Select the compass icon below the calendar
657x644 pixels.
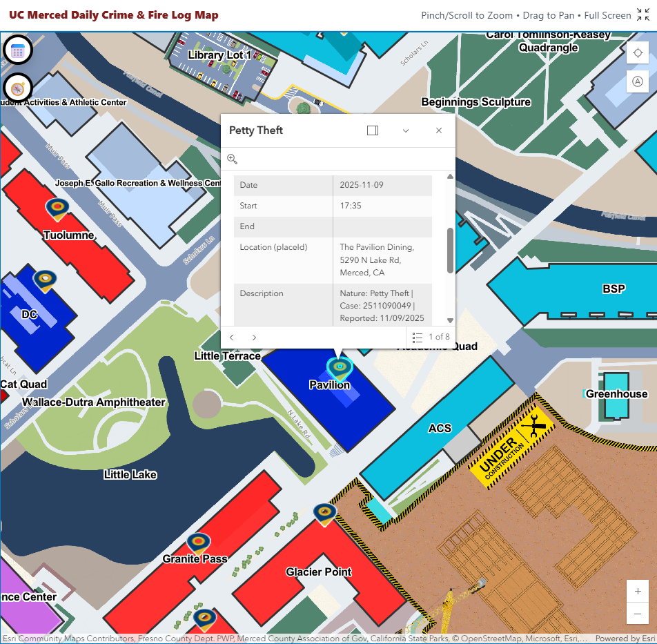click(x=18, y=88)
